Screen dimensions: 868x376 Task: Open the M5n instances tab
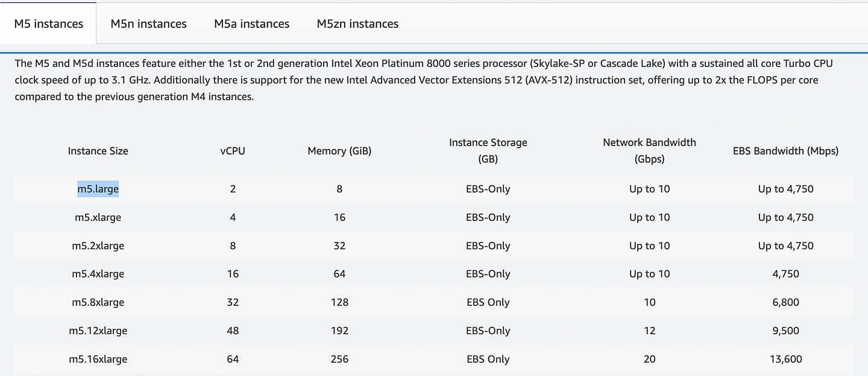pos(148,24)
